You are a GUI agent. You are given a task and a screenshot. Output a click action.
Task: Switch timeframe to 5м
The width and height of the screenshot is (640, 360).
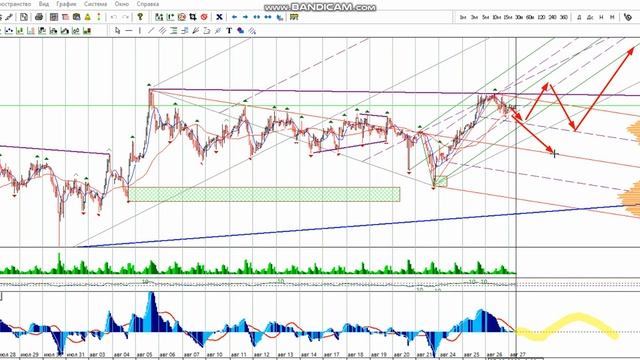point(485,17)
